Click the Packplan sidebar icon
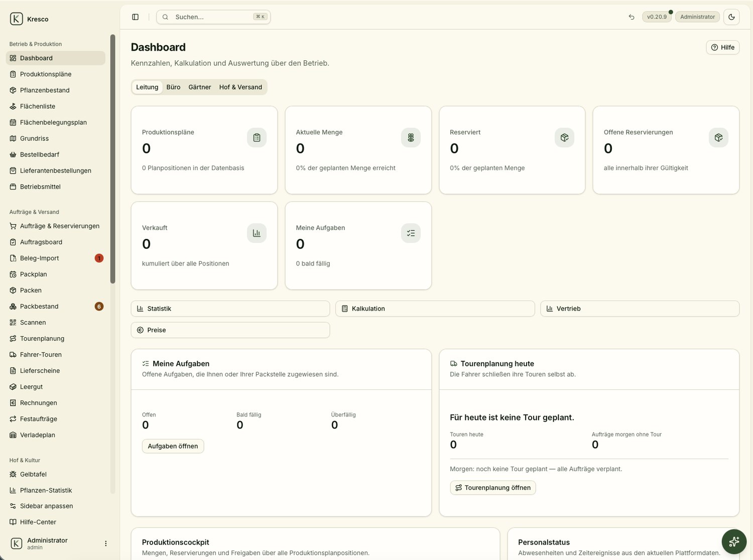The width and height of the screenshot is (753, 560). click(13, 274)
